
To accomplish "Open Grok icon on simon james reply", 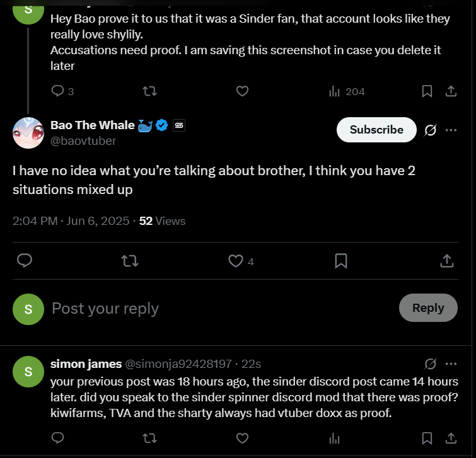I will [431, 364].
